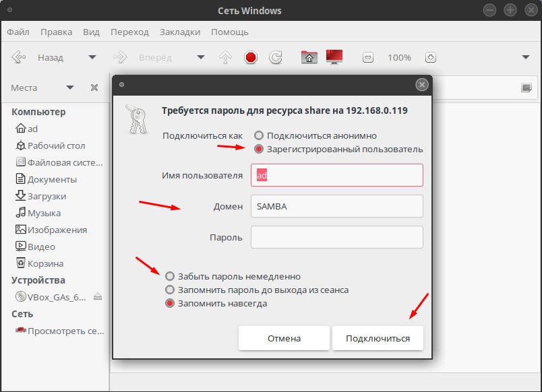Click the Устройства section header
This screenshot has width=542, height=392.
click(x=38, y=280)
